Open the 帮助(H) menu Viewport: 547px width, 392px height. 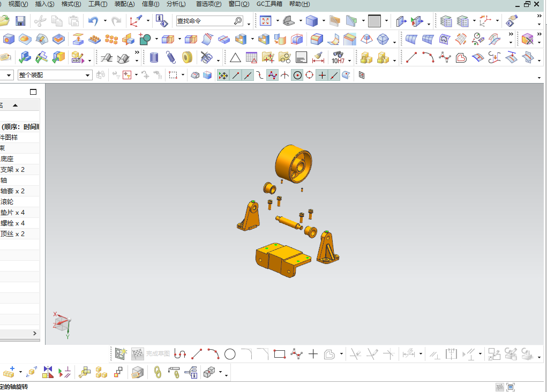tap(299, 4)
